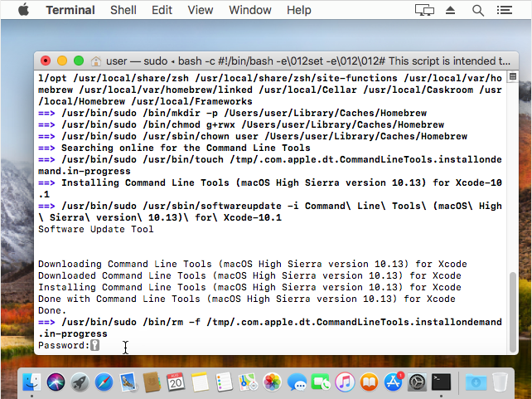Click the /bin/mkdir -p command line
Image resolution: width=532 pixels, height=399 pixels.
[232, 113]
